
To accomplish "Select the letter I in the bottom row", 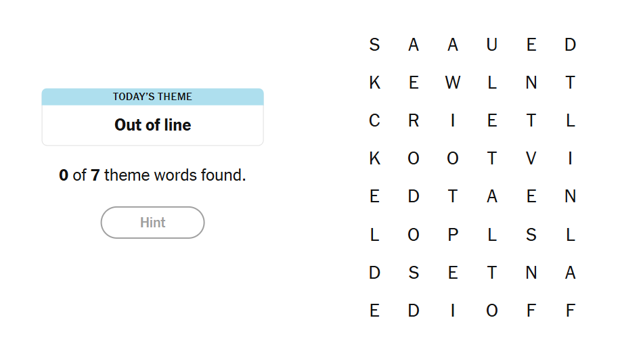I will click(x=453, y=311).
